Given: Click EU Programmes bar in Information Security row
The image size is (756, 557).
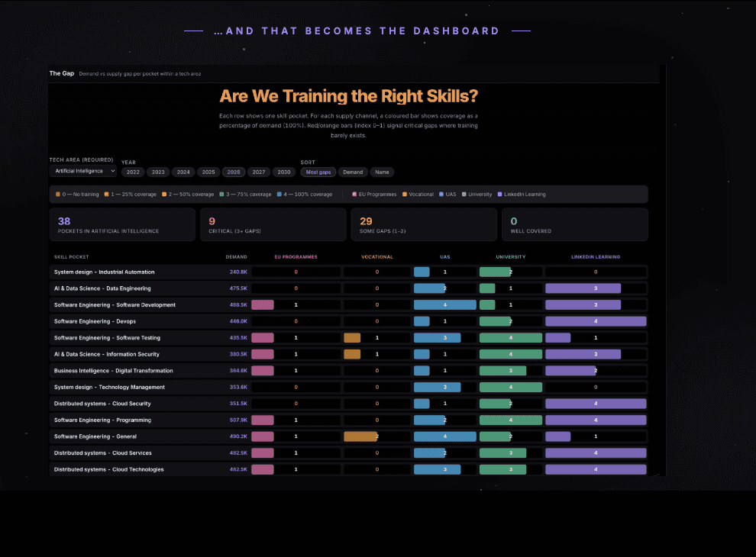Looking at the screenshot, I should pos(262,354).
